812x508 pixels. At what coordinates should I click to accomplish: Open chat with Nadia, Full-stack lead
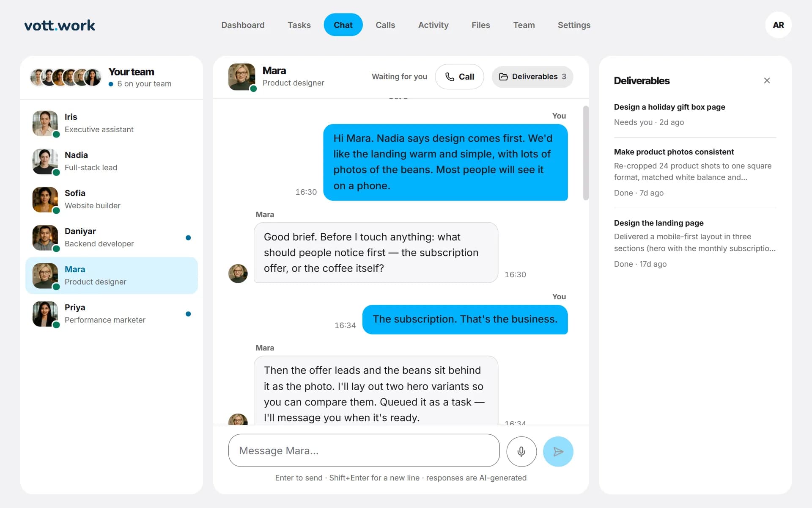click(112, 161)
